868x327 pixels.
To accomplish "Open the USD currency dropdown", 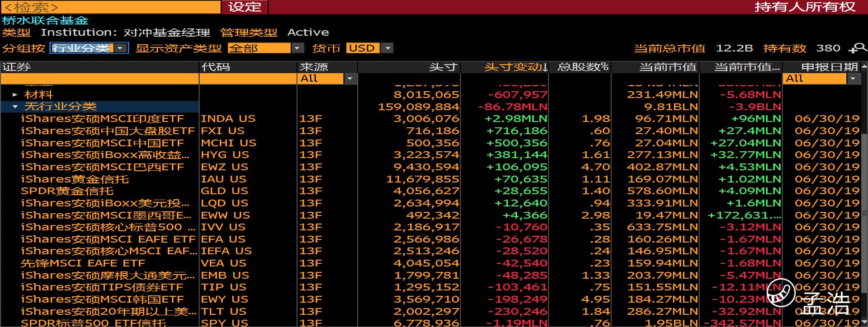I will (369, 48).
